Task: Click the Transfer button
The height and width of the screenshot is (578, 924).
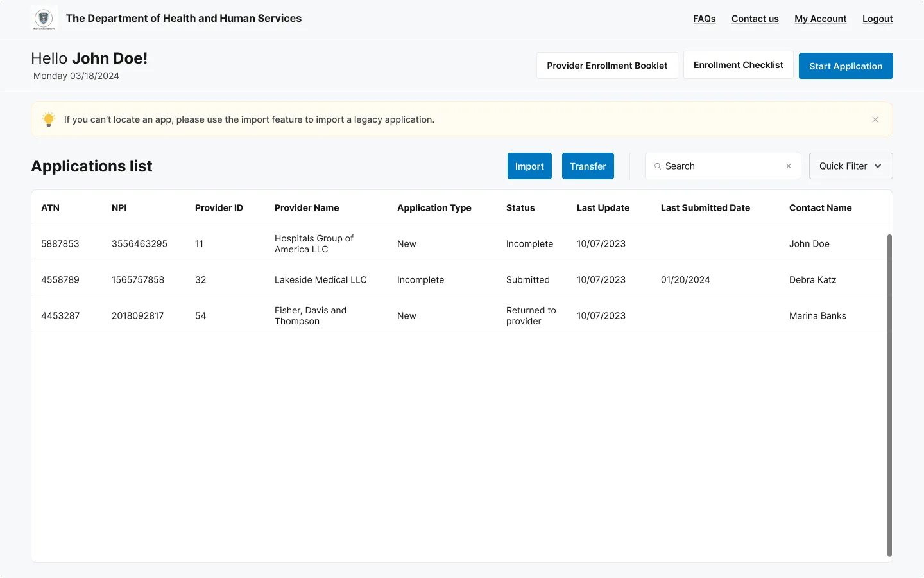Action: (x=588, y=166)
